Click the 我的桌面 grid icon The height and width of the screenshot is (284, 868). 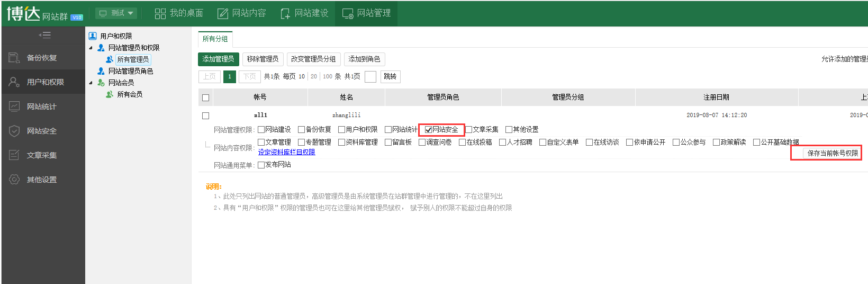pyautogui.click(x=160, y=13)
